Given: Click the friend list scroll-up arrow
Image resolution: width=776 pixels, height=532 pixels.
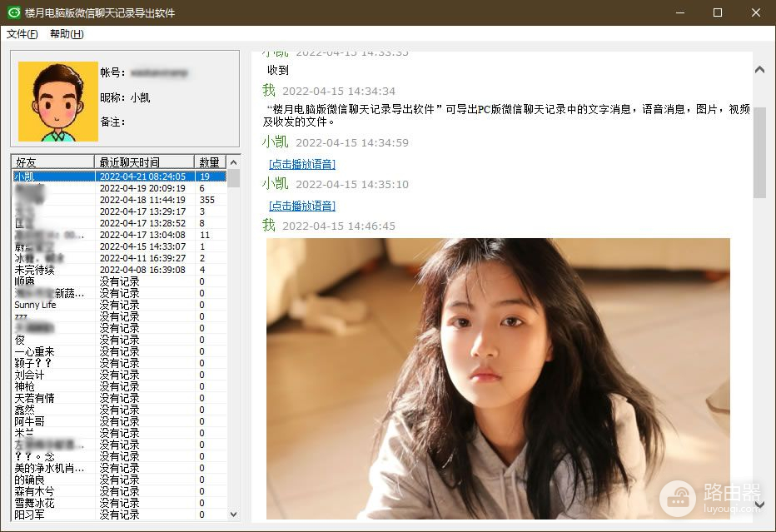Looking at the screenshot, I should pyautogui.click(x=234, y=162).
